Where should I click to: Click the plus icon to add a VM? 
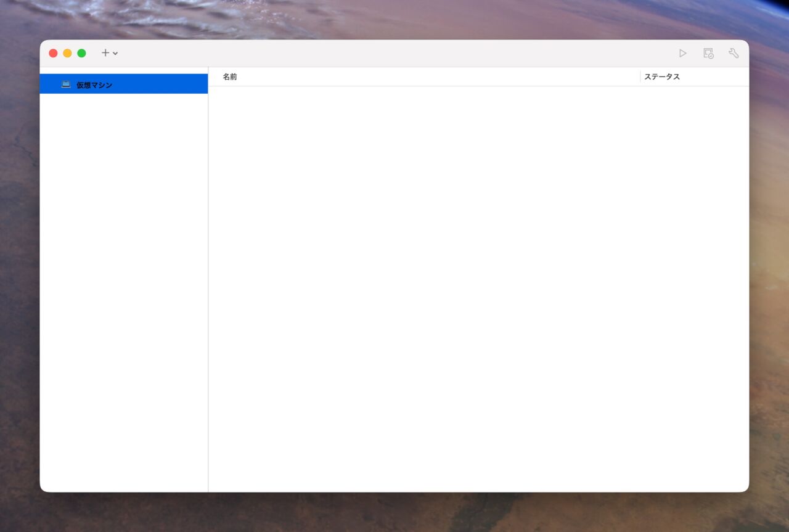pyautogui.click(x=105, y=53)
